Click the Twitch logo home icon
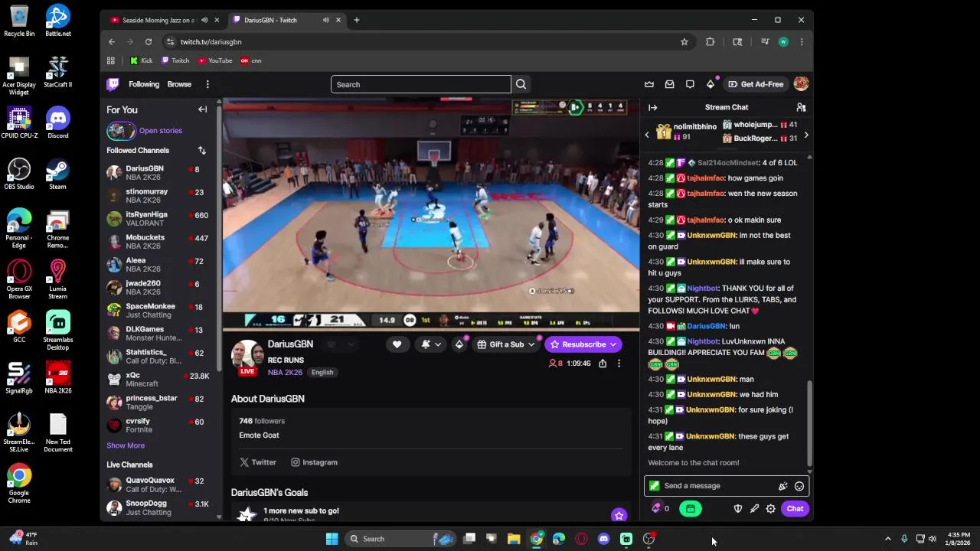The image size is (980, 551). pyautogui.click(x=113, y=84)
